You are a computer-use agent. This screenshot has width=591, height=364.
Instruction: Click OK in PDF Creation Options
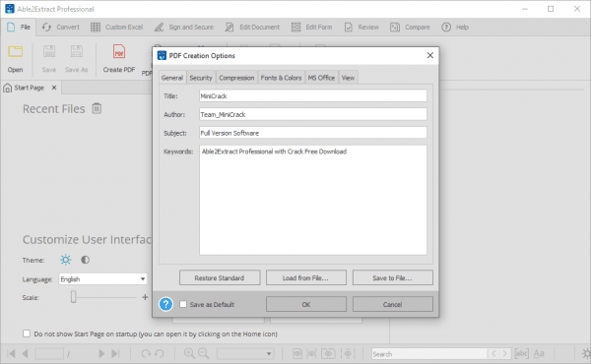(306, 304)
